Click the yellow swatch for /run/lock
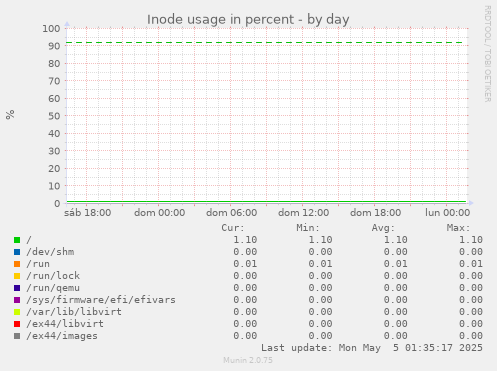Screen dimensions: 497x371 pos(17,276)
